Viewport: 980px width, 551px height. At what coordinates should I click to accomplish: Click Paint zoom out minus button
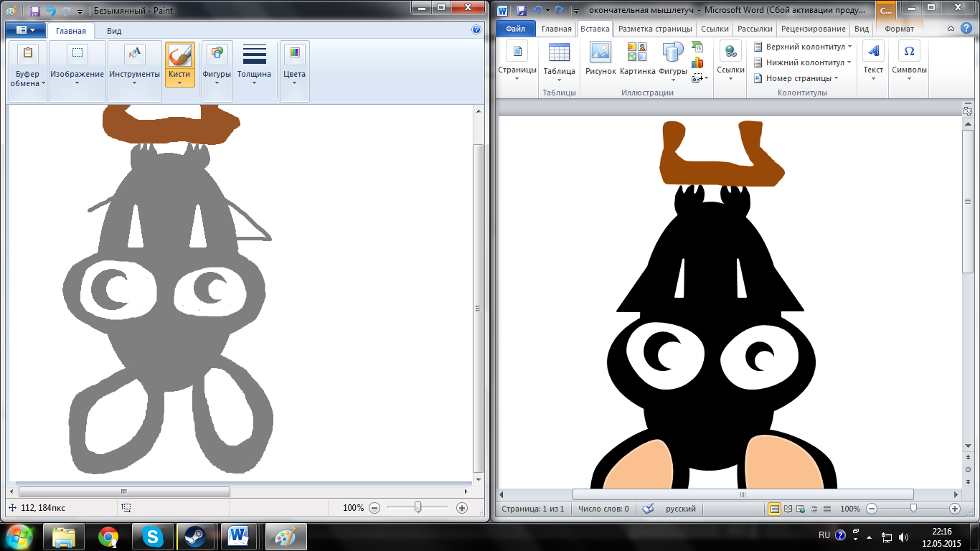(x=374, y=507)
